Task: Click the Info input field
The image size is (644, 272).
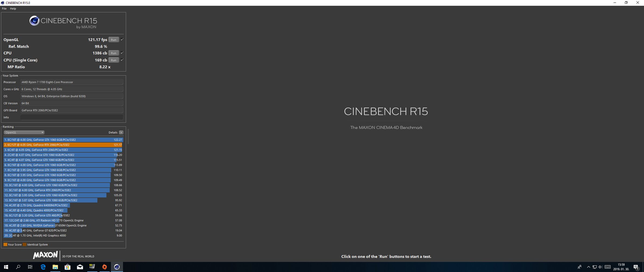Action: [x=72, y=117]
